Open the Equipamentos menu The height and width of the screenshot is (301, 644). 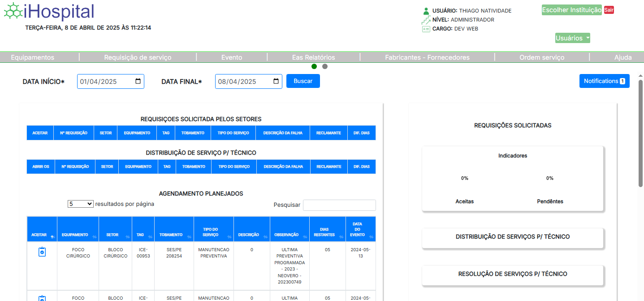(32, 57)
